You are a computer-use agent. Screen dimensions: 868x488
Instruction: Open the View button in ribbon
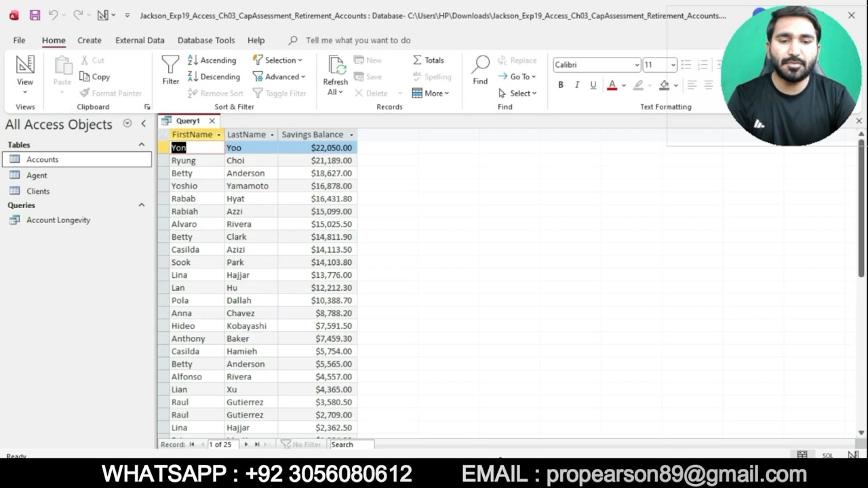pos(25,75)
